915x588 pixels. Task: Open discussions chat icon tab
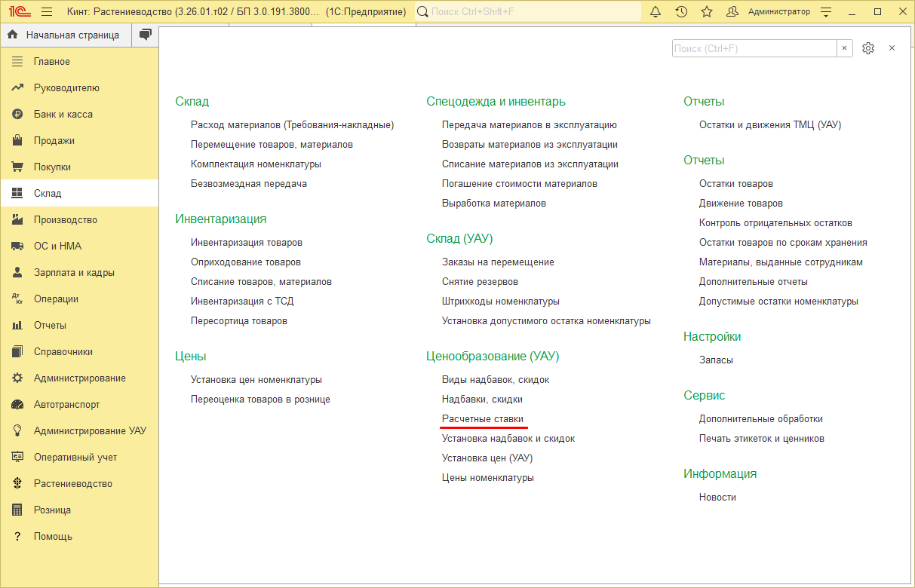(146, 35)
